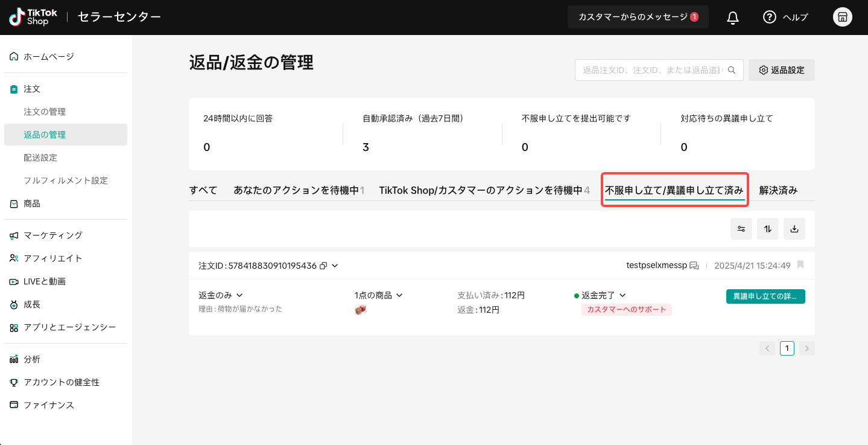Message buyer testpselxmessp via the chat icon
This screenshot has height=445, width=868.
694,265
